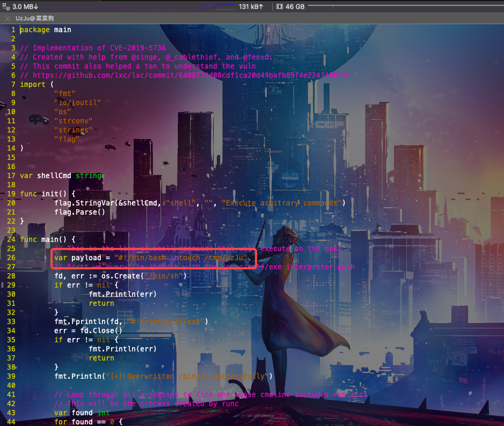This screenshot has height=426, width=504.
Task: Click the "io/ioutil" import string
Action: (x=77, y=103)
